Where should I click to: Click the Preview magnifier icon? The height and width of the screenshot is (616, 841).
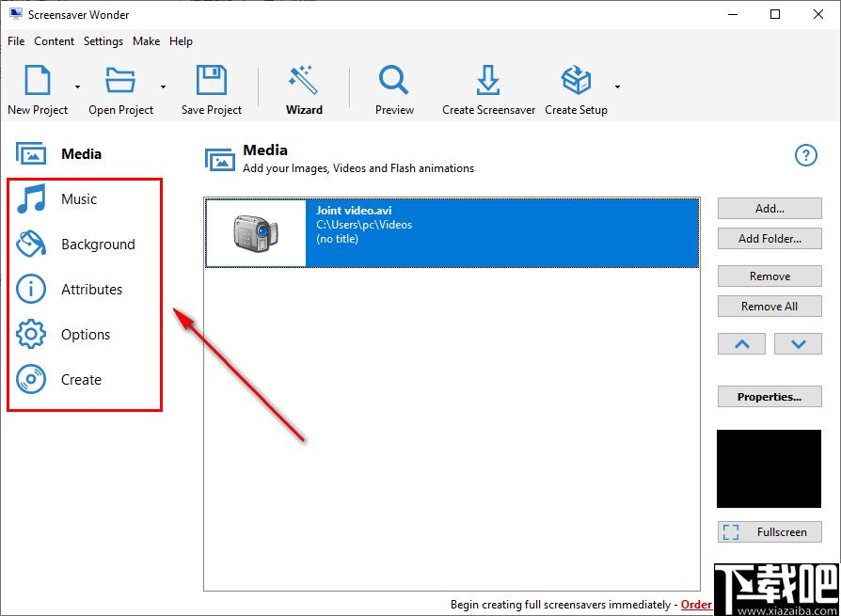[x=394, y=81]
